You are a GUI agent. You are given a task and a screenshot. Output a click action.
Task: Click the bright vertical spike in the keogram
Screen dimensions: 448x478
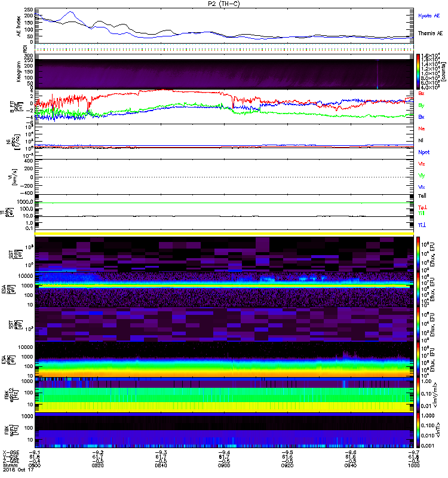(x=378, y=73)
